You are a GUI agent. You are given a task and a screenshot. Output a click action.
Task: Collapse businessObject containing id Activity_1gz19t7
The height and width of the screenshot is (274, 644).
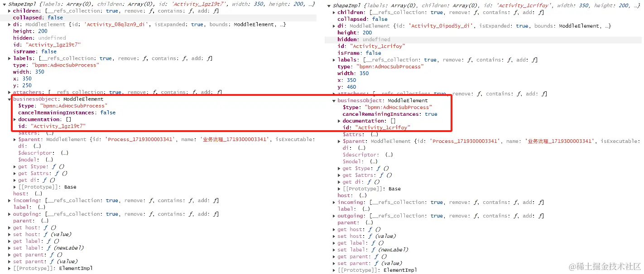[x=10, y=99]
